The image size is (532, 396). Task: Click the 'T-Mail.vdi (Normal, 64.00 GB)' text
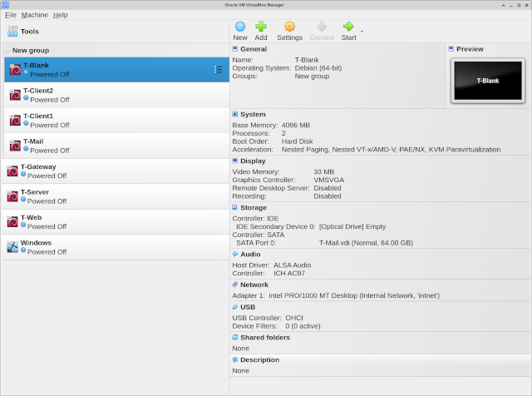point(366,243)
